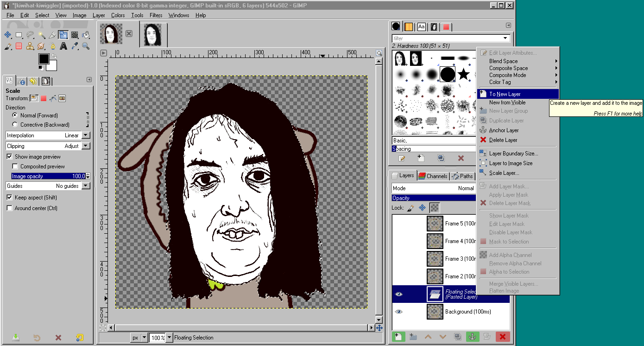Toggle lock alpha channel checkerboard button
This screenshot has width=644, height=346.
[x=434, y=208]
